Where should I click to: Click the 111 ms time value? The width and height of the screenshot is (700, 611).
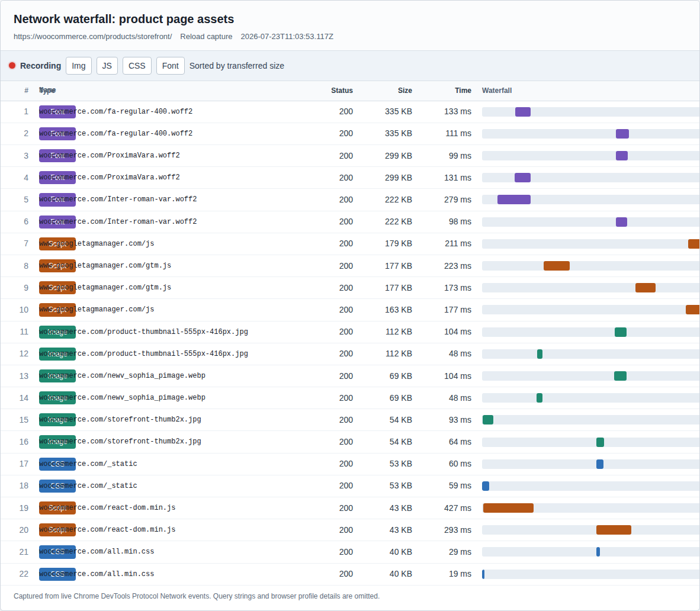[458, 133]
